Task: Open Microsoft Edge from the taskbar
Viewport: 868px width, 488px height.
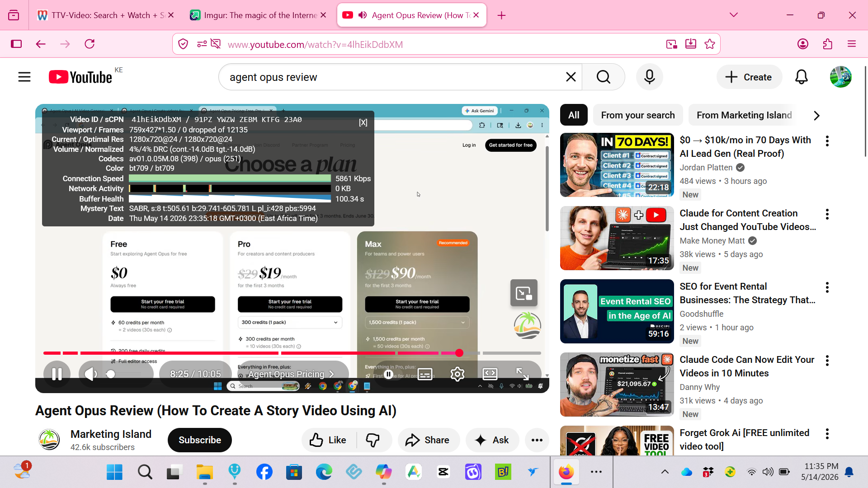Action: pos(324,472)
